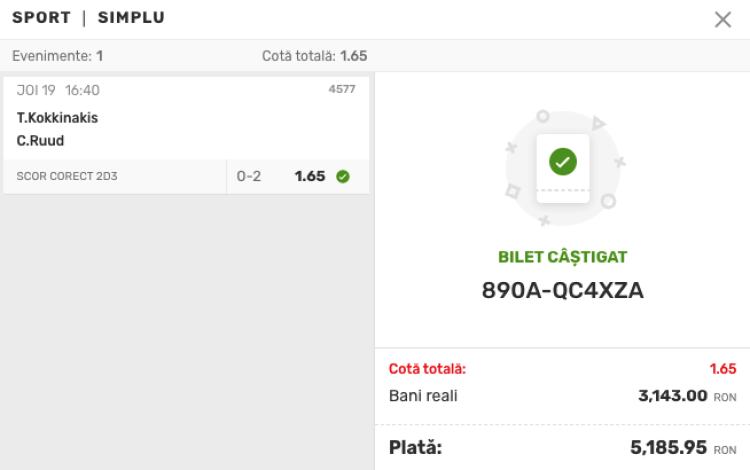Click the JOI 19 16:40 event date
750x470 pixels.
[58, 90]
